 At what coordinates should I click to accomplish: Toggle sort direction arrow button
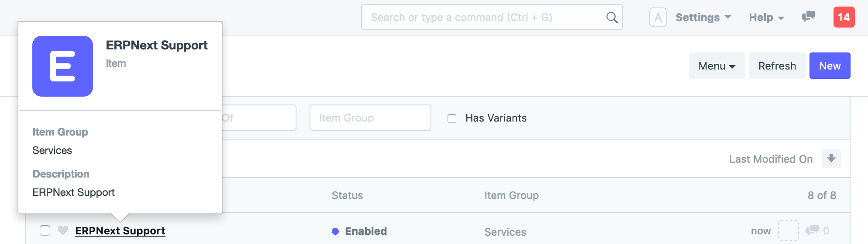[x=831, y=159]
